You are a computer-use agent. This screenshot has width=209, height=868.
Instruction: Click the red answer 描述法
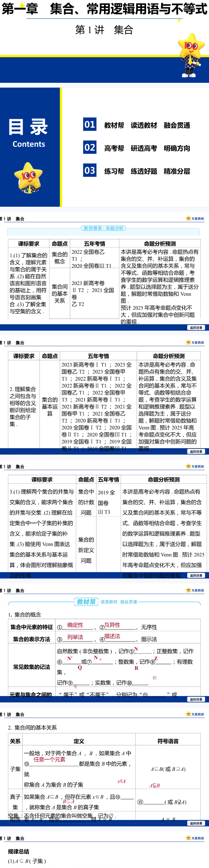[112, 636]
